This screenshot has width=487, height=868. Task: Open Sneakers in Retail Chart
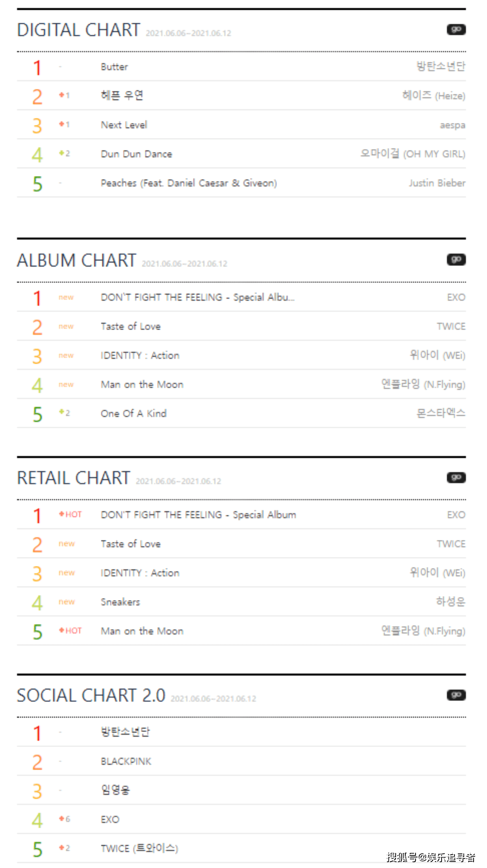coord(120,602)
